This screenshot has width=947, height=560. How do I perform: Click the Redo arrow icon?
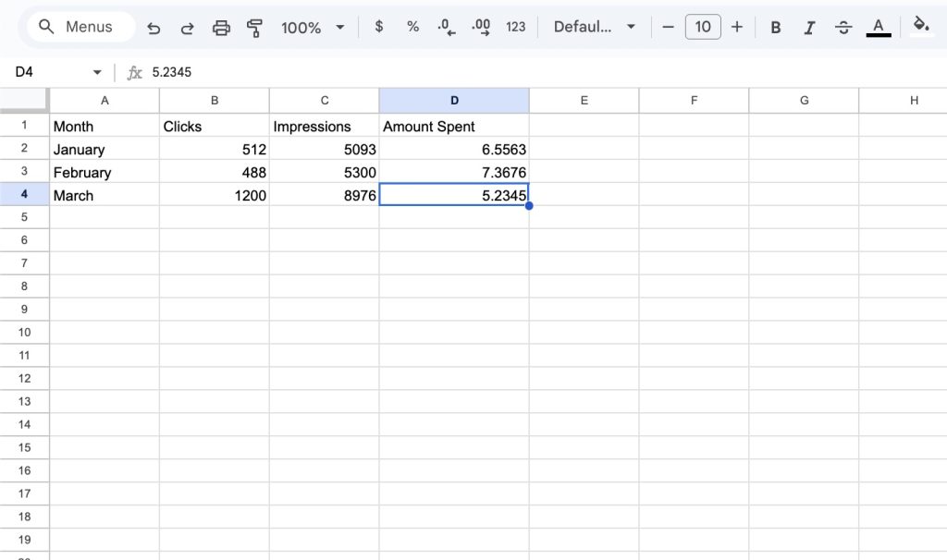(187, 28)
